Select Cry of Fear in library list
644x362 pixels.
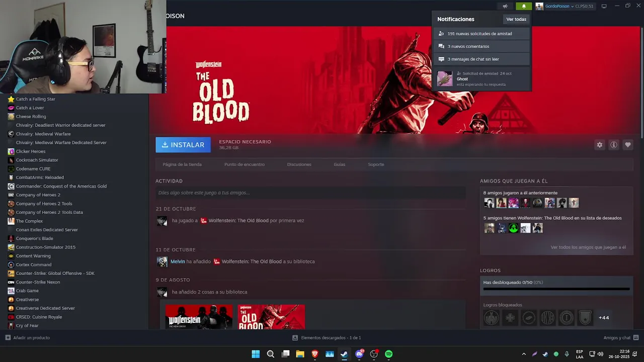click(27, 326)
